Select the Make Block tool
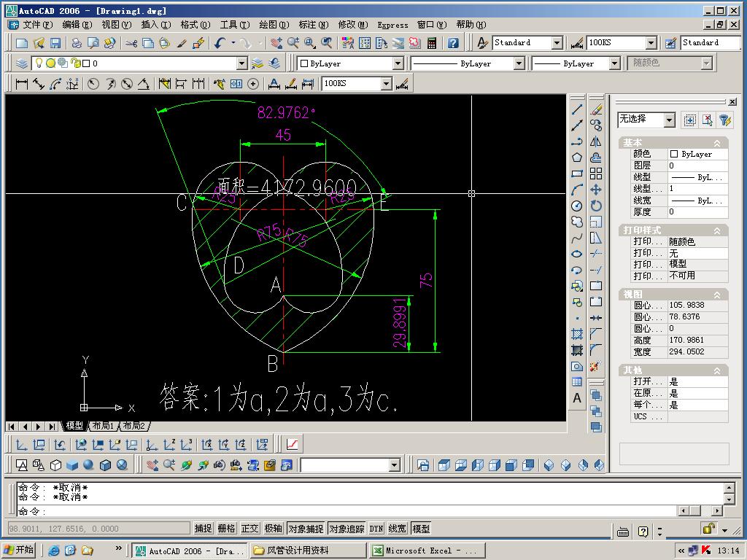The height and width of the screenshot is (560, 747). 577,302
